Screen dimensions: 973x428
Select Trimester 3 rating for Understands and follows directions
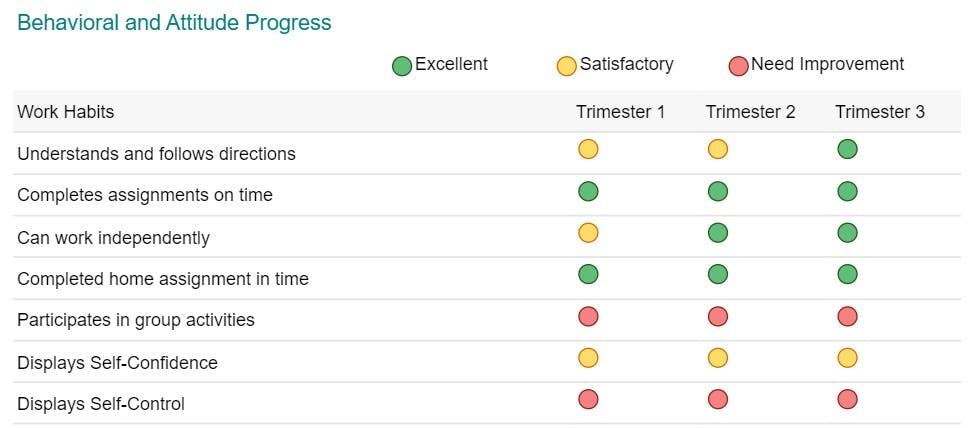point(847,150)
